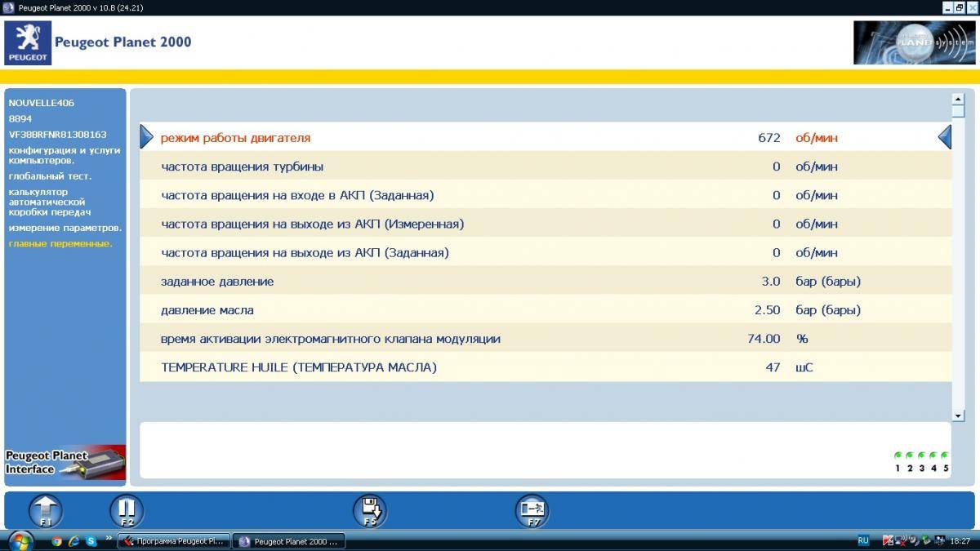Click the right blue arrow marker
This screenshot has width=980, height=551.
tap(945, 137)
